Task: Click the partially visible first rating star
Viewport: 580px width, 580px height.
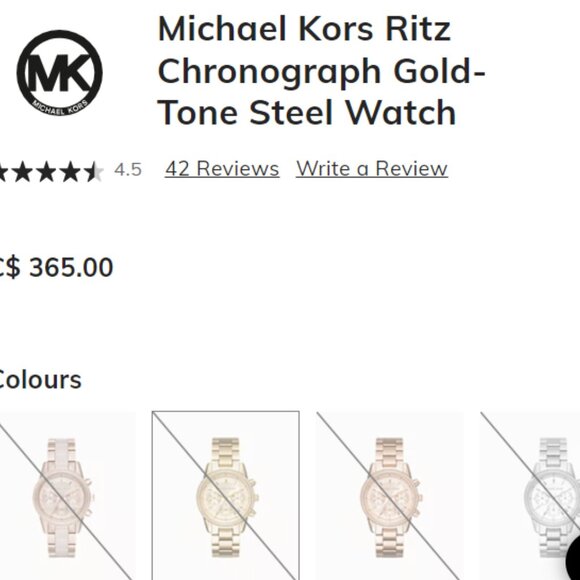Action: [3, 172]
